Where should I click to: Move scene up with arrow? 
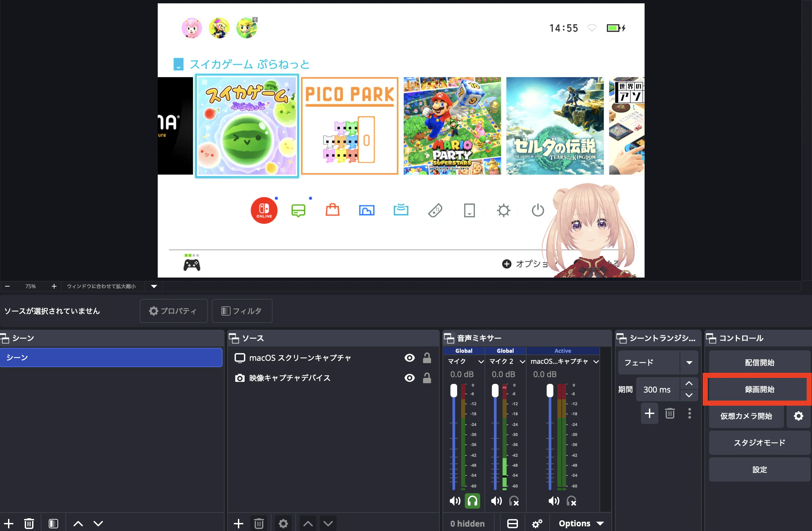(78, 524)
